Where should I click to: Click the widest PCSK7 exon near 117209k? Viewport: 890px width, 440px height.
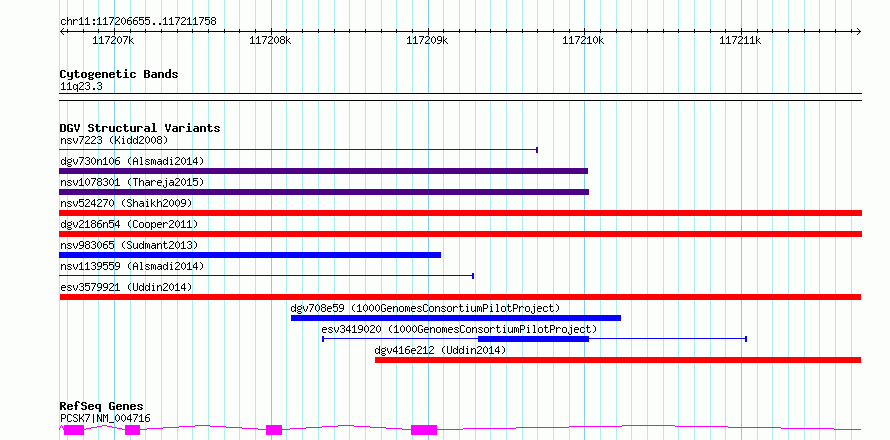pyautogui.click(x=424, y=430)
